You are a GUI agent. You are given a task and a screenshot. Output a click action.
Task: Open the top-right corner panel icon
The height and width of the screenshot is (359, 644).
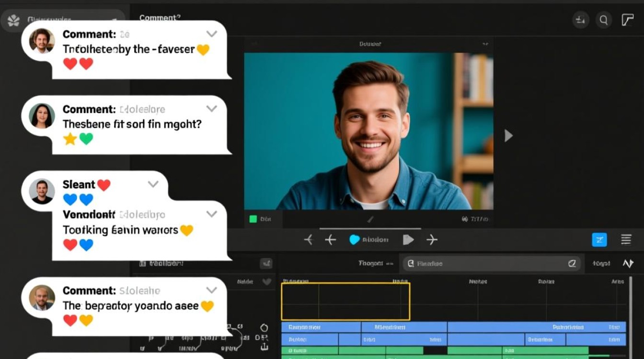point(628,20)
